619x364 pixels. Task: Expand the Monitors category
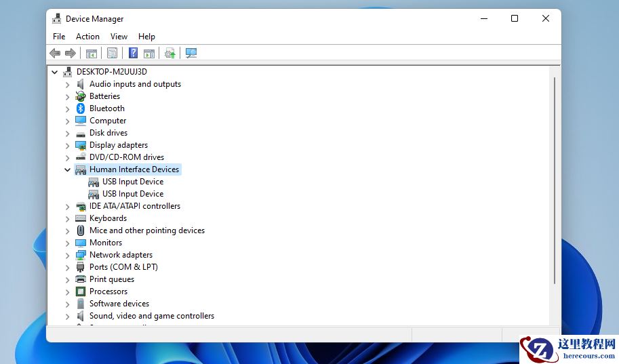(x=68, y=243)
